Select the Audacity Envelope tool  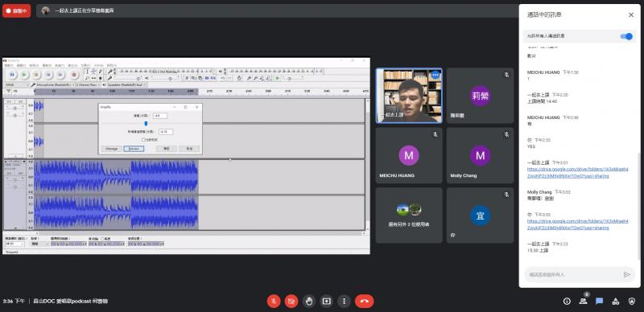tap(93, 72)
